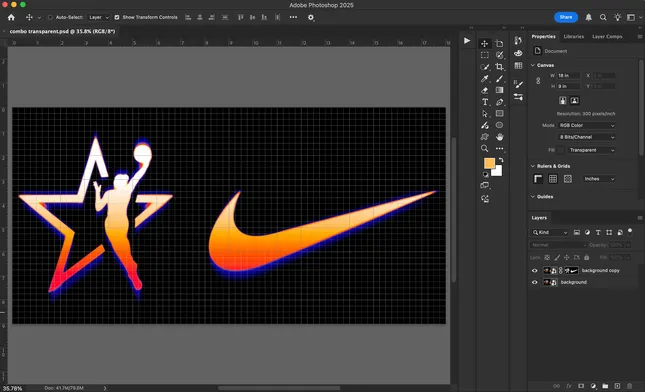The height and width of the screenshot is (392, 645).
Task: Open the Color palette panel icon
Action: coord(518,53)
